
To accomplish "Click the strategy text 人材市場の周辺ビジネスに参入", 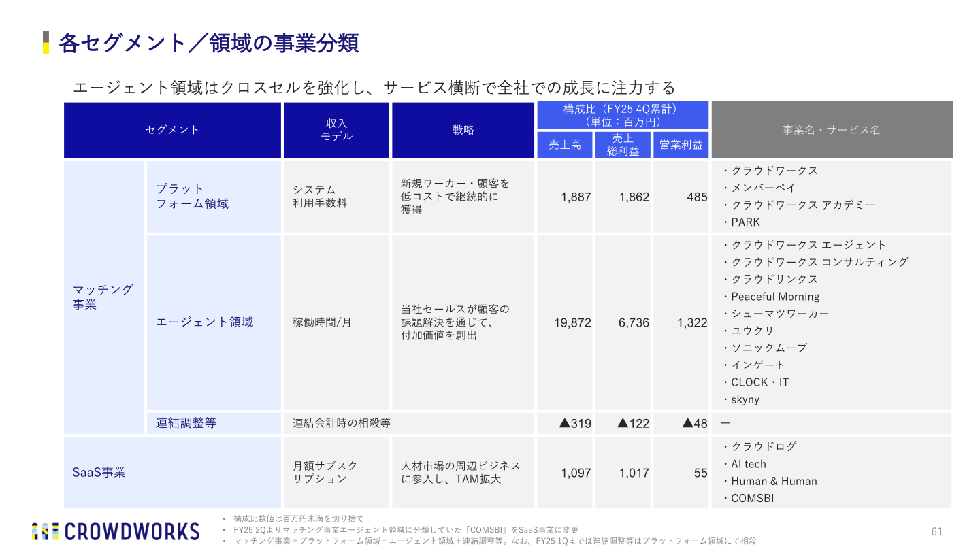I will click(x=460, y=472).
